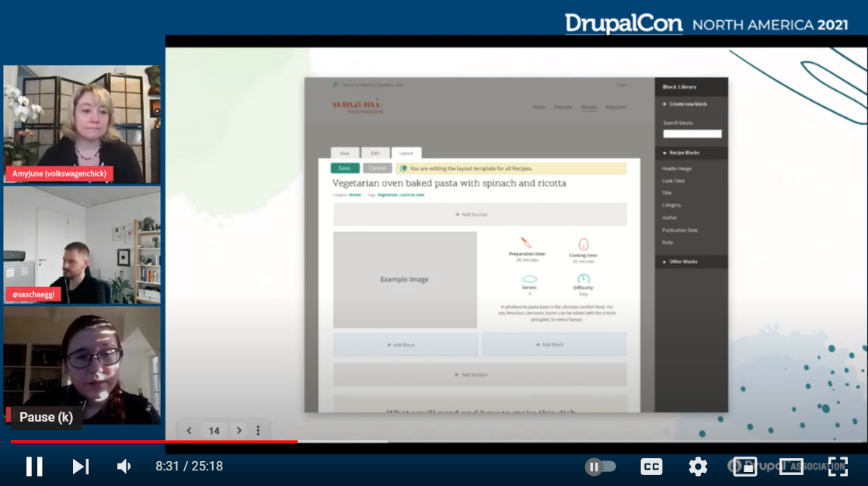Toggle the autoplay switch

click(x=601, y=467)
